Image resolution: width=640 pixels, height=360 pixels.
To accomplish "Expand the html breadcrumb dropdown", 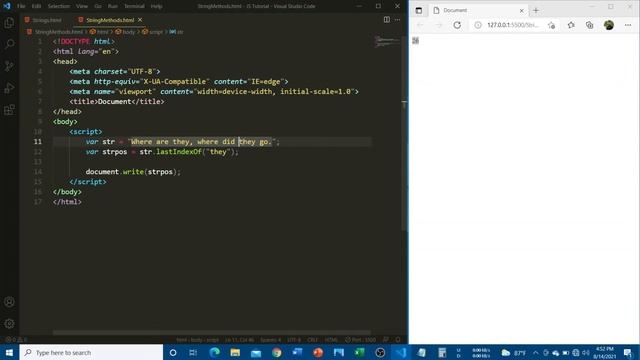I will [x=99, y=31].
